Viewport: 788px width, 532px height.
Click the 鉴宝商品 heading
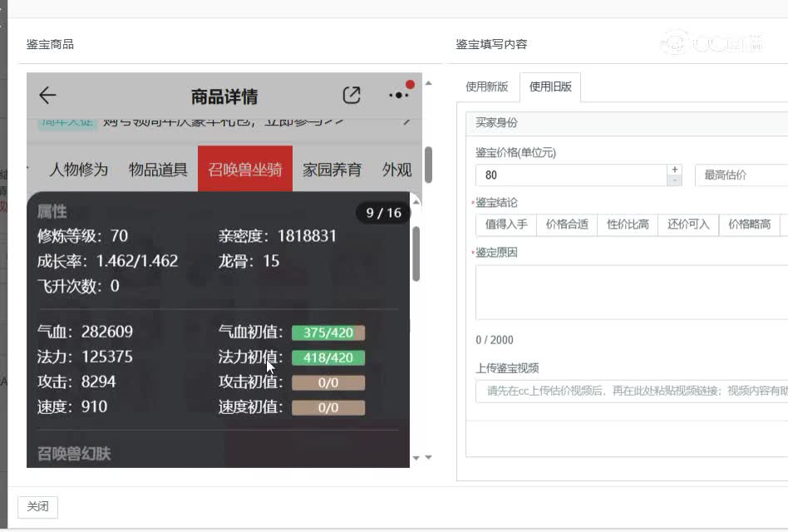[50, 44]
